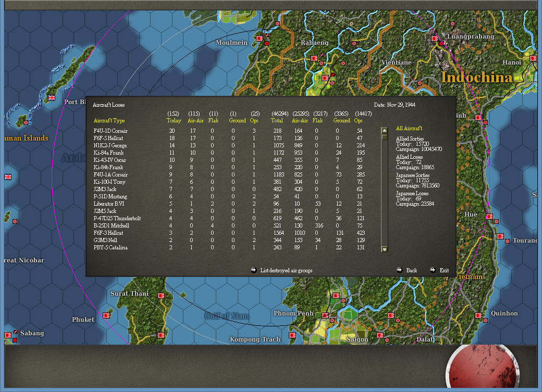Click the Japanese flag base at Kompong Trach
This screenshot has width=542, height=392.
292,335
